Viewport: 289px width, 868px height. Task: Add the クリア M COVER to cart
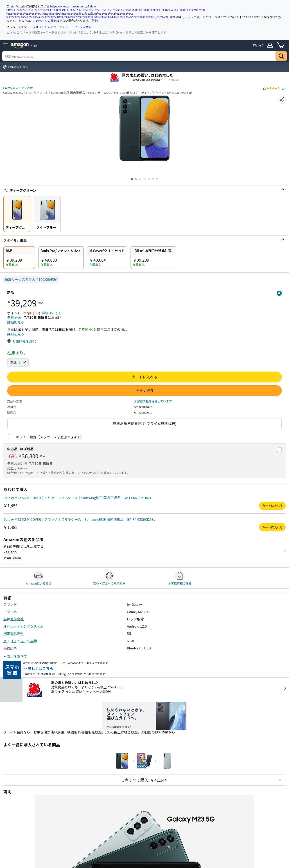click(x=272, y=506)
